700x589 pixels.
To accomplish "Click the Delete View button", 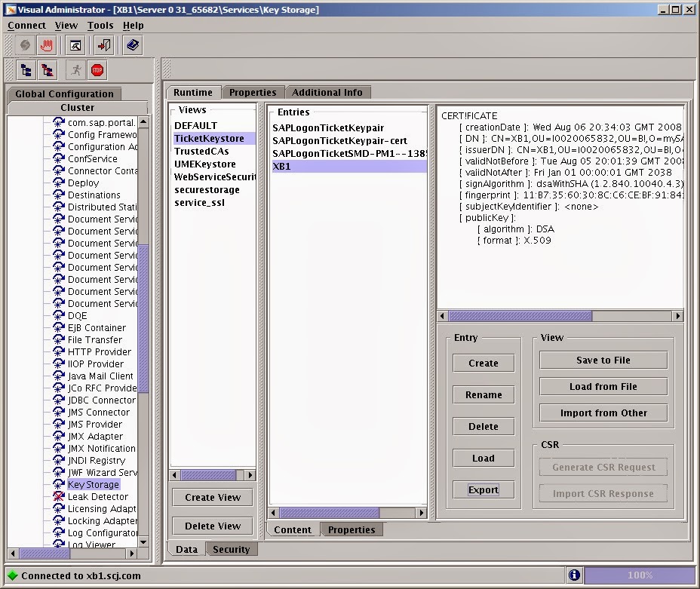I will click(x=213, y=526).
